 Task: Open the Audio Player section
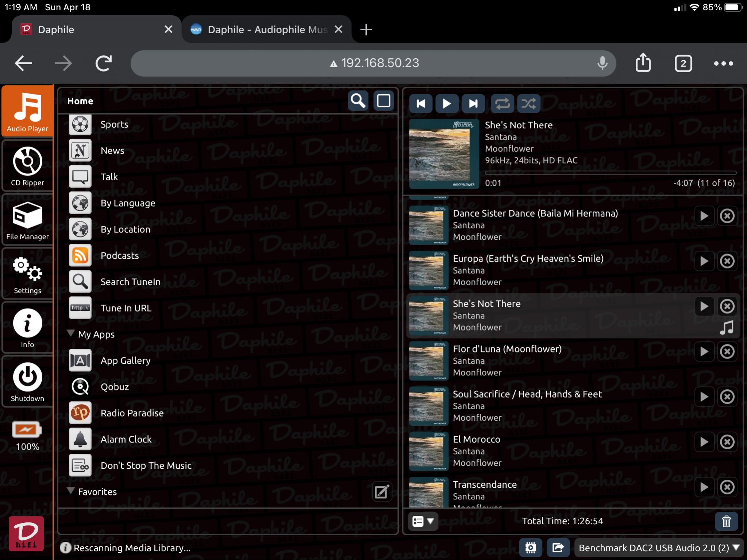coord(27,111)
